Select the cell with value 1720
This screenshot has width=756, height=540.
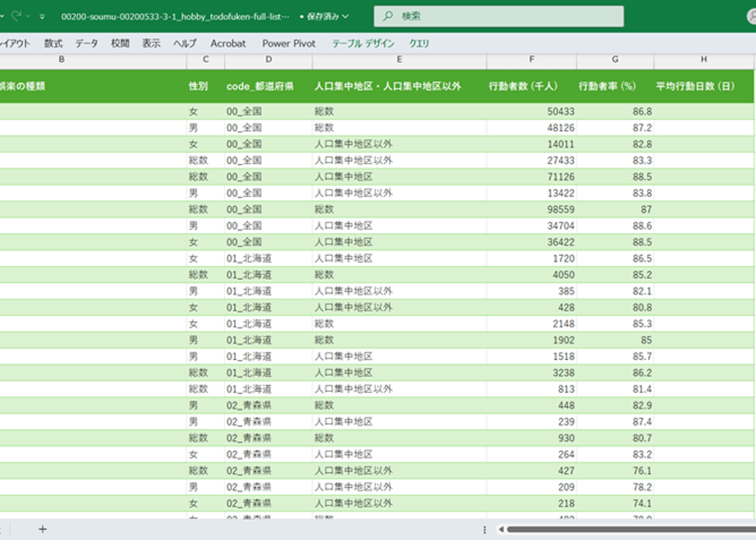click(531, 259)
